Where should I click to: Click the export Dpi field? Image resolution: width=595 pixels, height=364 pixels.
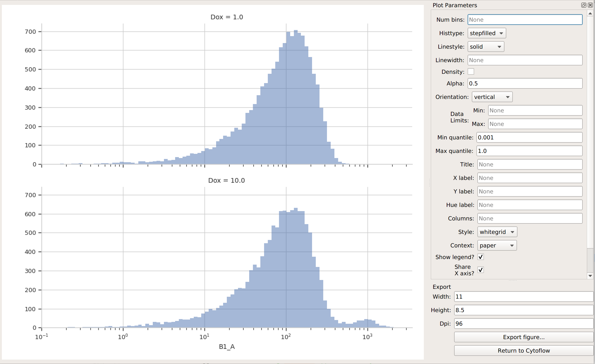click(524, 324)
